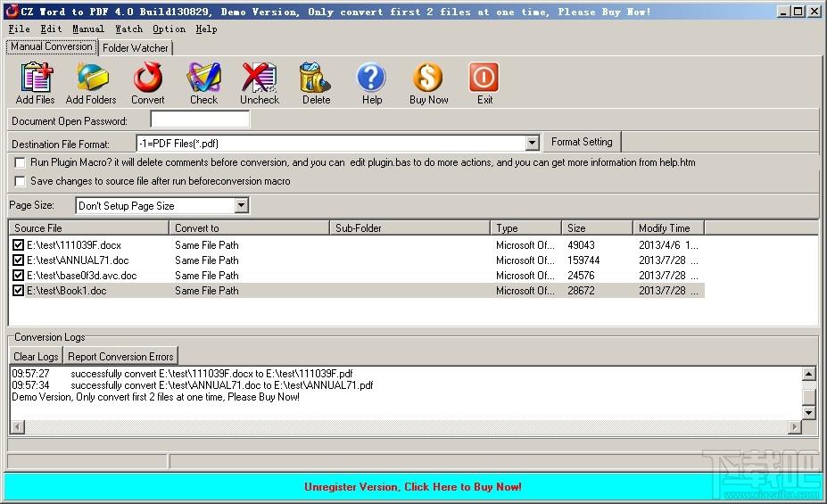Open the Edit menu
The height and width of the screenshot is (504, 827).
click(51, 29)
